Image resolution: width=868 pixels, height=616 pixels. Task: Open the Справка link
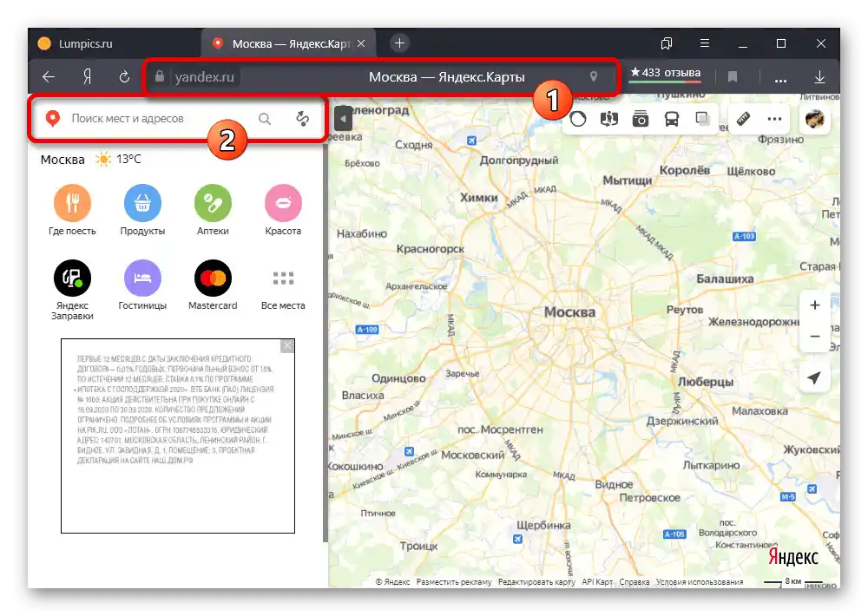pos(634,581)
